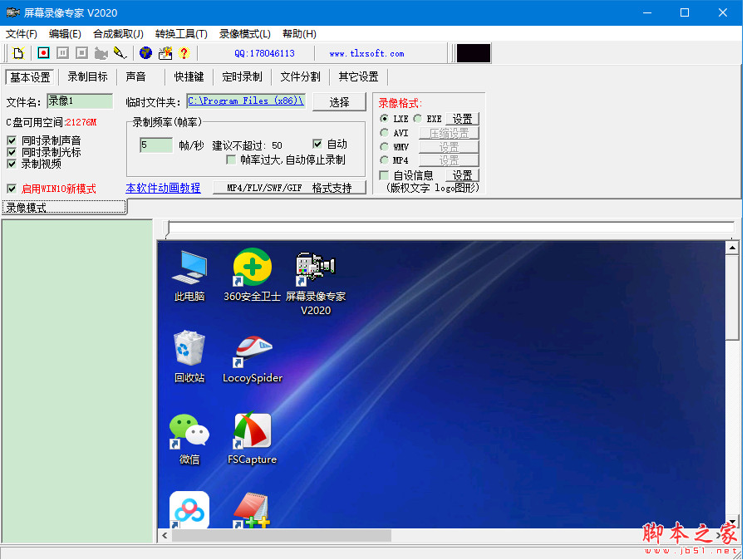The height and width of the screenshot is (560, 747).
Task: Choose the MP4 recording format option
Action: tap(384, 160)
